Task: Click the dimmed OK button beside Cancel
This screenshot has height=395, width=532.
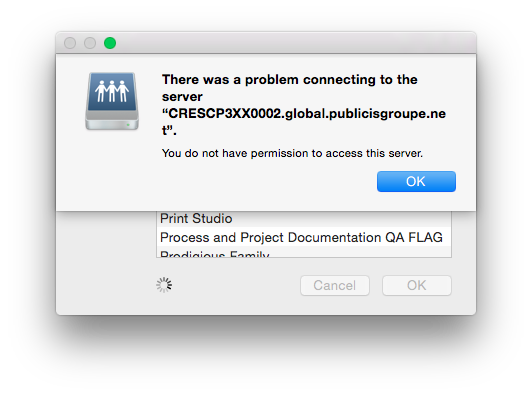Action: point(417,285)
